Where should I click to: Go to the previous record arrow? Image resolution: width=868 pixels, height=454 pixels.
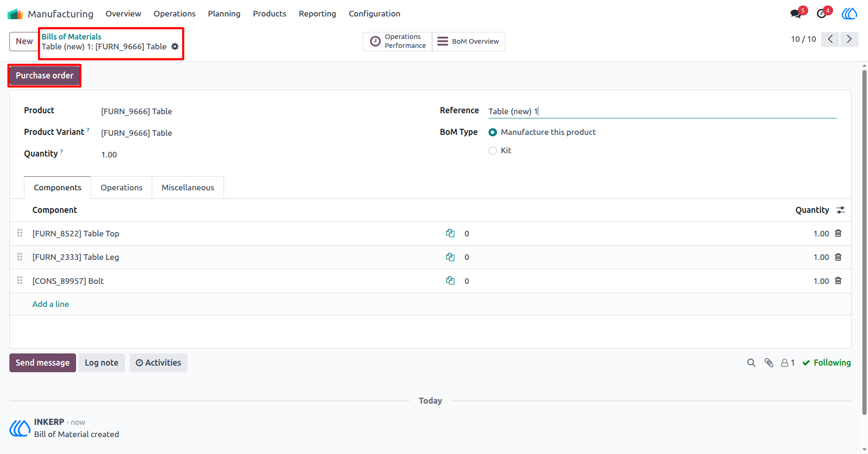tap(830, 39)
